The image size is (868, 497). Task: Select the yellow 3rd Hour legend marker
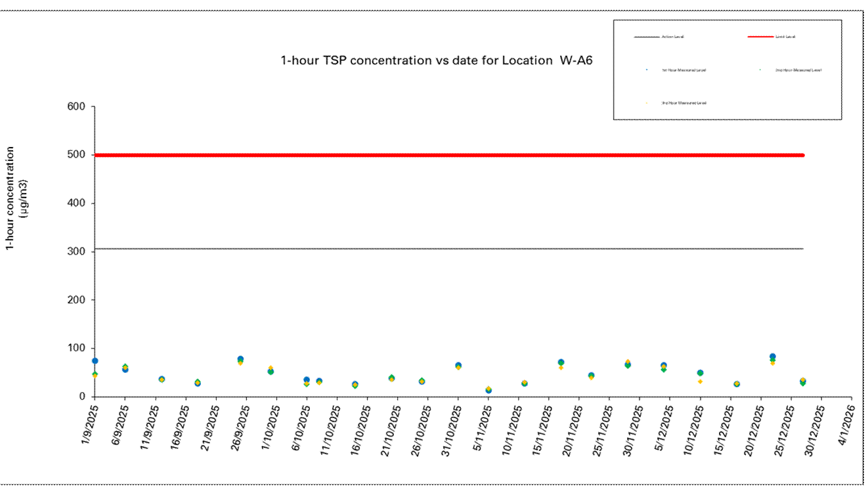(x=647, y=103)
